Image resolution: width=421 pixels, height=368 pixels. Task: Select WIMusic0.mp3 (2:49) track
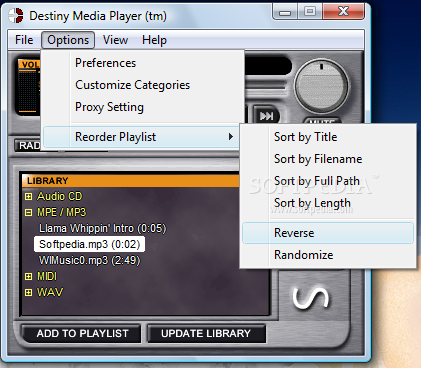click(89, 260)
